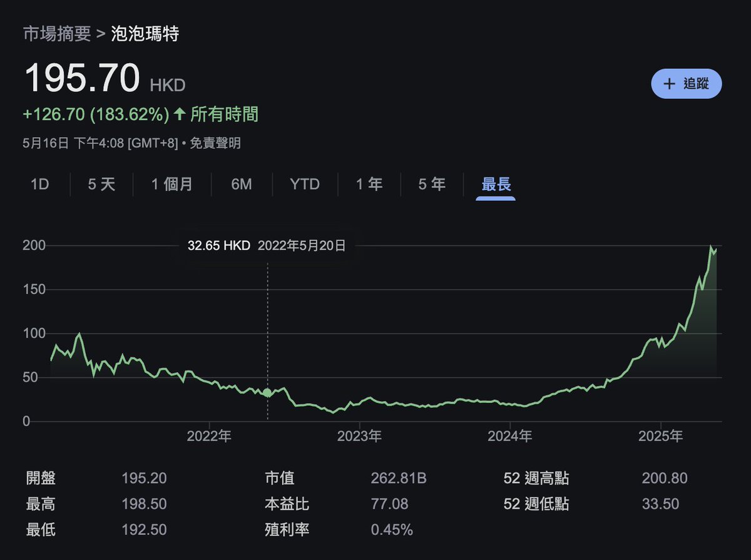The image size is (751, 560).
Task: Click the 殖利率 label
Action: coord(287,530)
